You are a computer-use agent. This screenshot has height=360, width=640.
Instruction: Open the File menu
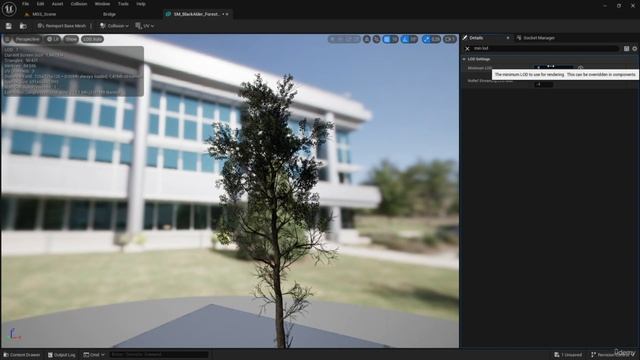(25, 4)
